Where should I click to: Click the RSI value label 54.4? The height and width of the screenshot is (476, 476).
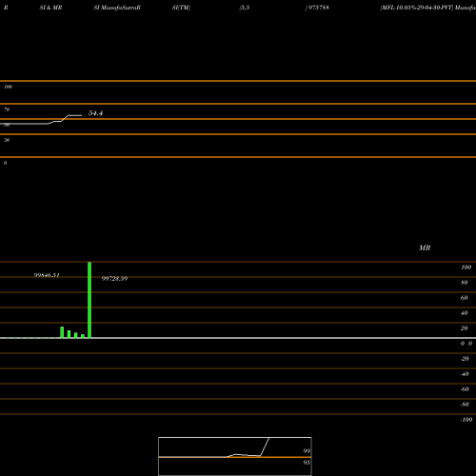tap(95, 113)
